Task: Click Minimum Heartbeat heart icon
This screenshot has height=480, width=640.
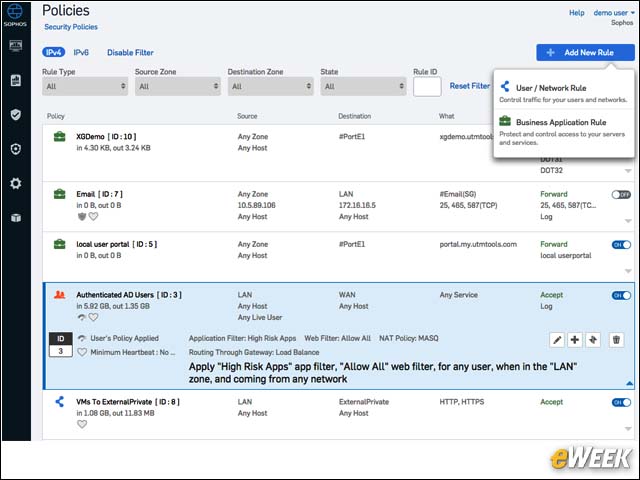Action: [x=82, y=352]
